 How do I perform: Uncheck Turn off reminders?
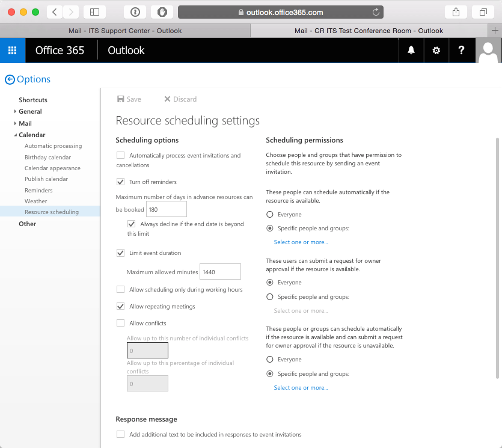pyautogui.click(x=120, y=182)
